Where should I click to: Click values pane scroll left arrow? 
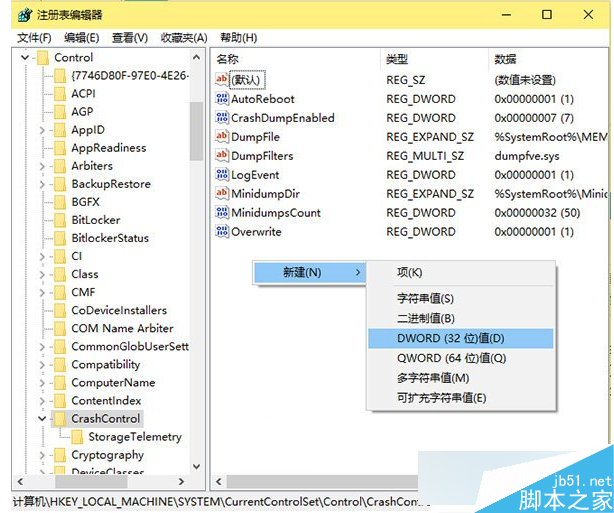tap(219, 482)
